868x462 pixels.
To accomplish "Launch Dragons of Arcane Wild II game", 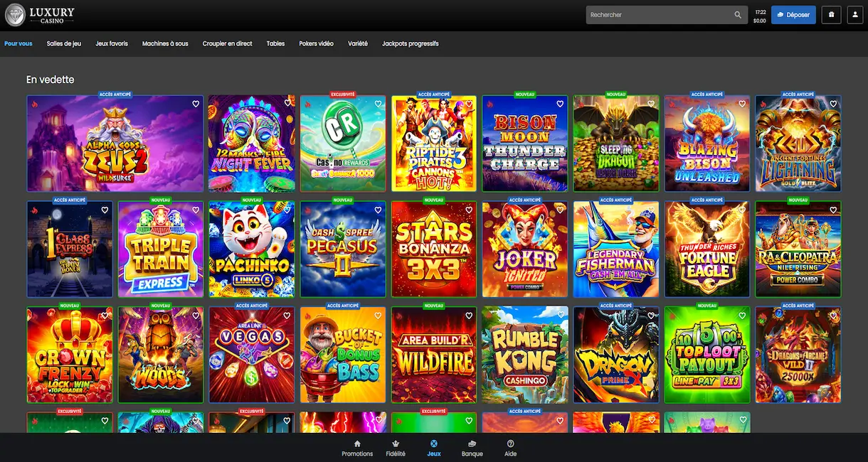I will 798,355.
